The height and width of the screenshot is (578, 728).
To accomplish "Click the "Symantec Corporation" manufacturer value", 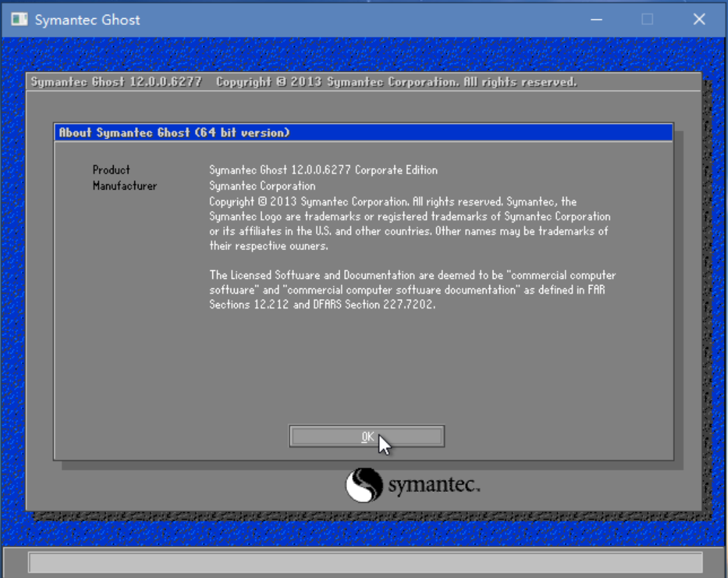I will tap(262, 185).
